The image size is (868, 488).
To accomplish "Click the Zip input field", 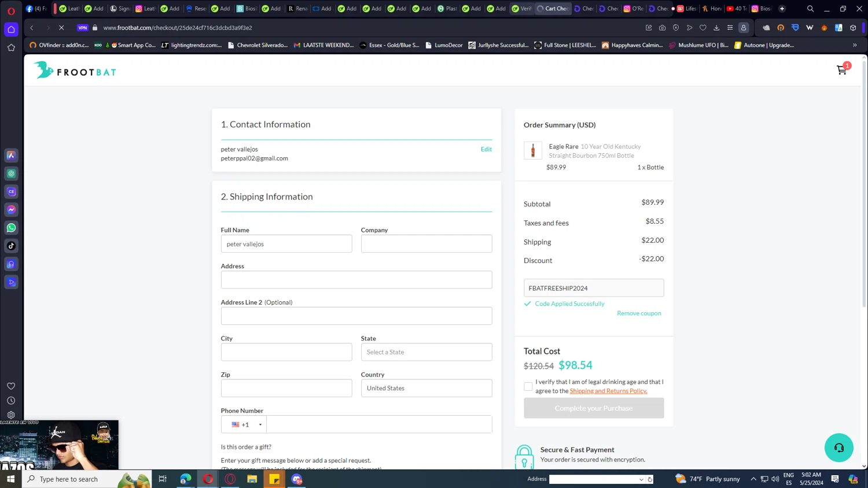I will coord(286,388).
